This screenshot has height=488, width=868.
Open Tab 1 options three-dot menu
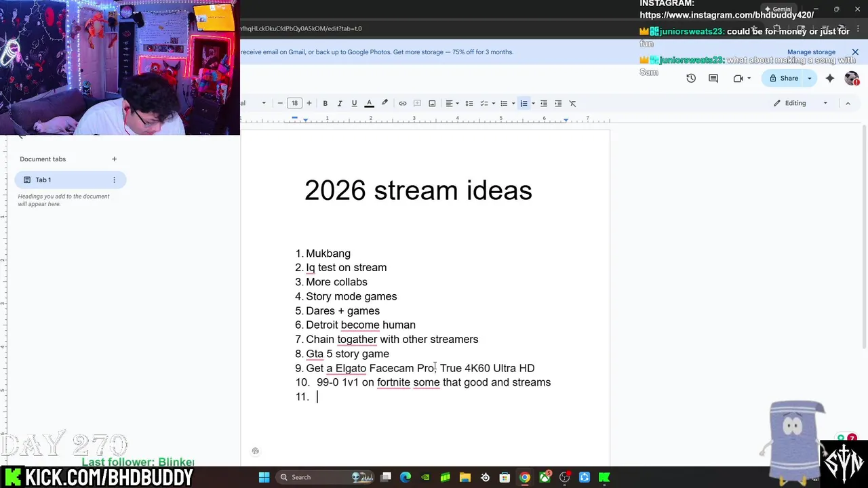(x=114, y=180)
